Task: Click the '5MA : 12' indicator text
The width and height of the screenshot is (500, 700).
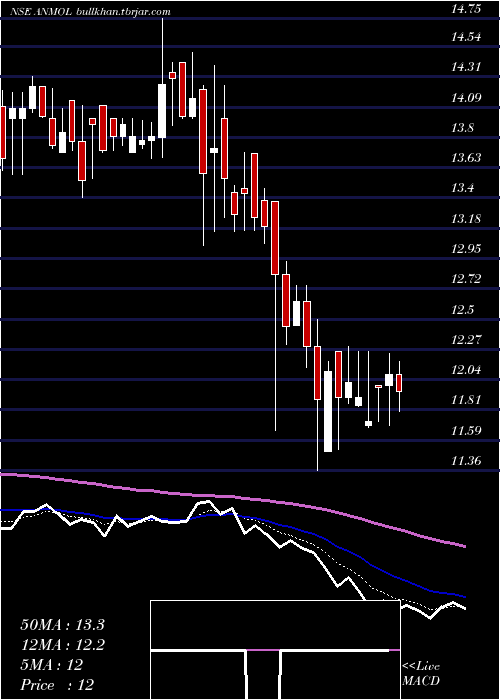Action: click(x=52, y=665)
